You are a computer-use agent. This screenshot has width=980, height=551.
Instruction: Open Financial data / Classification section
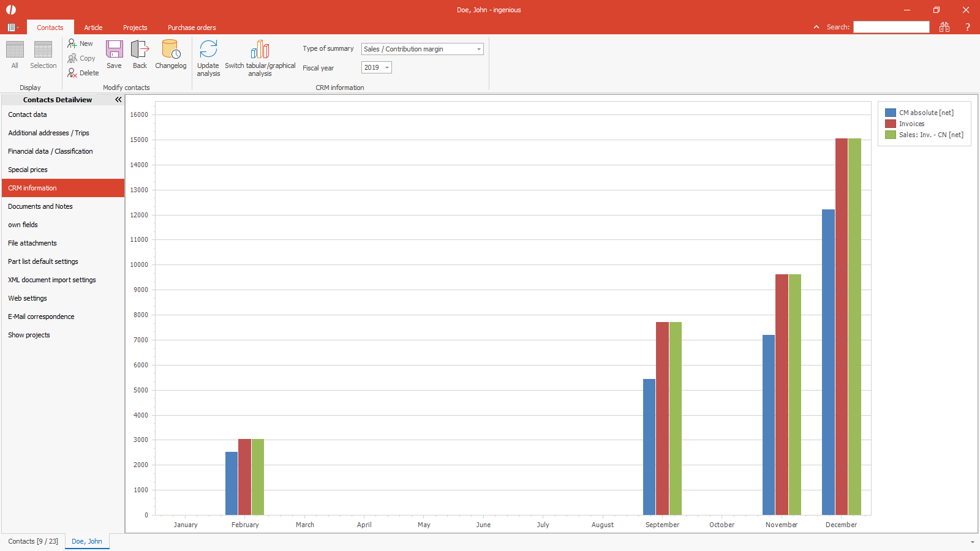[x=50, y=151]
